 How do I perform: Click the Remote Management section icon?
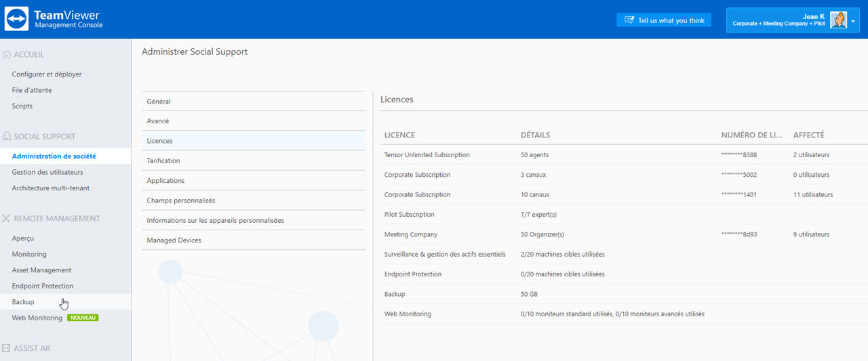[7, 218]
